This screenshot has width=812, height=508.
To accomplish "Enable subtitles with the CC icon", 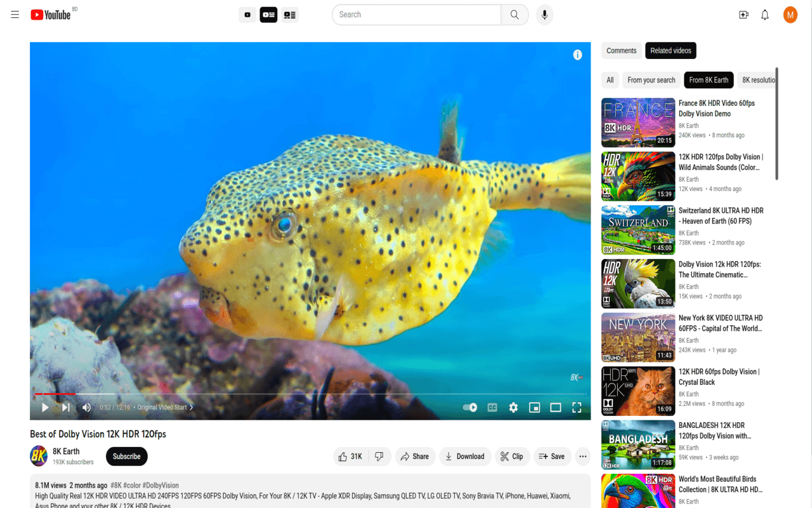I will [x=492, y=407].
